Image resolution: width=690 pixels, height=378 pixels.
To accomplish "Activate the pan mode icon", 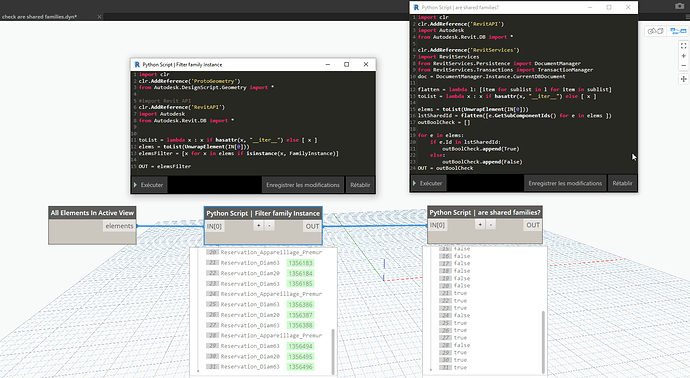I will [683, 79].
